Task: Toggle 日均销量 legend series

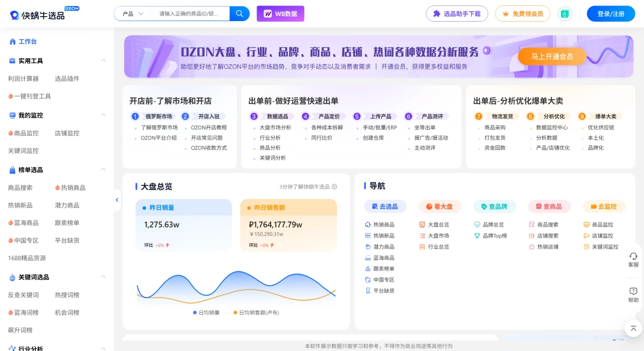Action: click(206, 313)
